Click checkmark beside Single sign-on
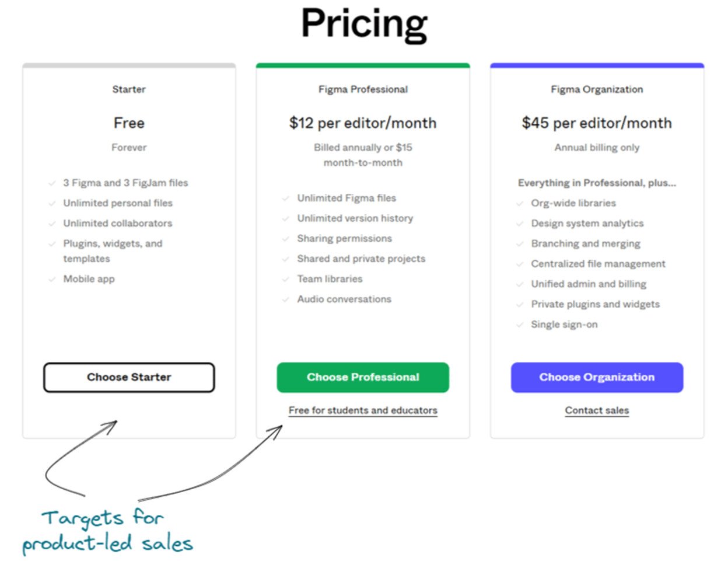728x561 pixels. point(520,325)
